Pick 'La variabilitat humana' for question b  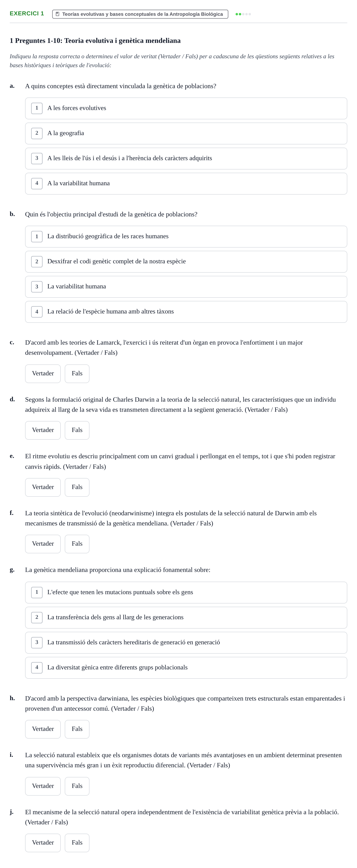point(186,287)
